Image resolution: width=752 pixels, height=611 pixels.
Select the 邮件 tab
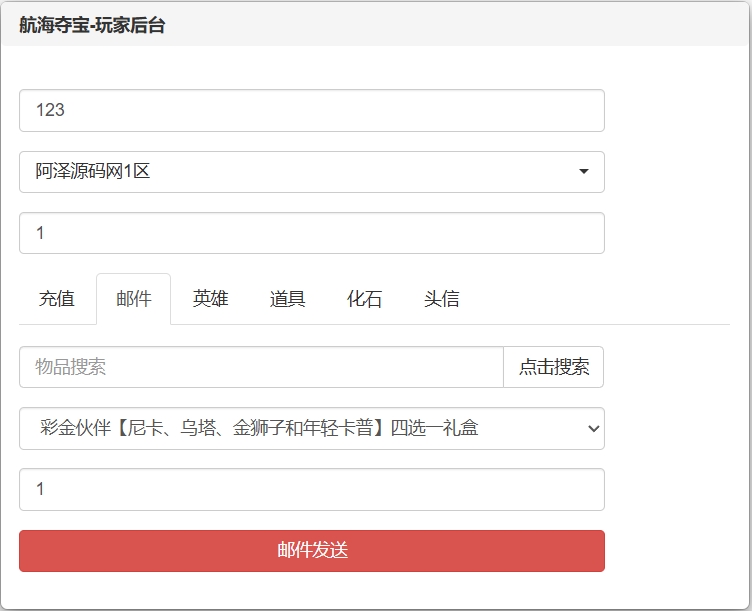tap(134, 299)
